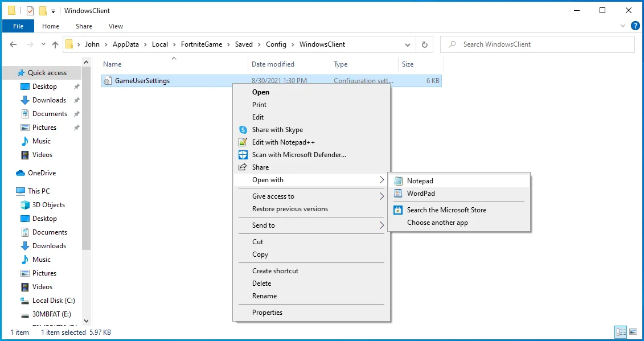Viewport: 644px width, 341px height.
Task: Open 3D Objects under This PC
Action: pos(48,204)
